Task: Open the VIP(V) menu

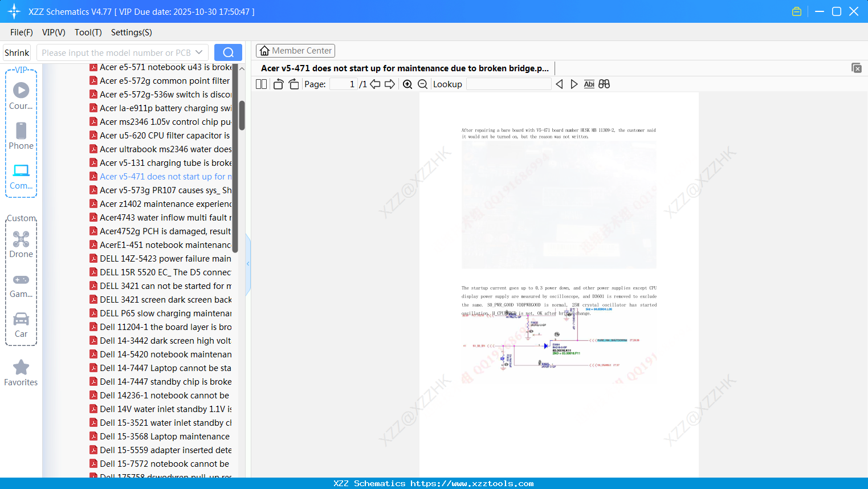Action: [54, 32]
